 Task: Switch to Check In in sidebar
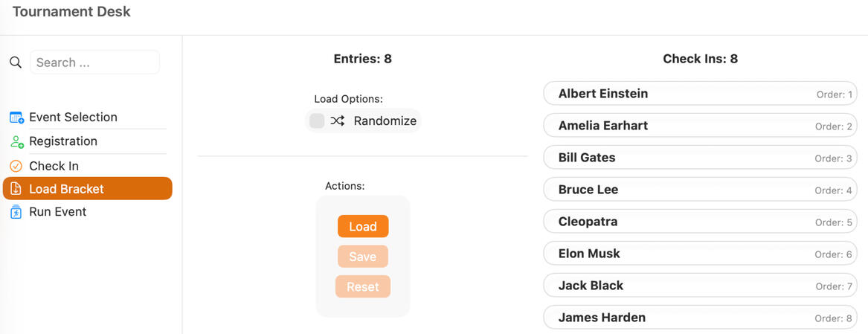pos(54,166)
